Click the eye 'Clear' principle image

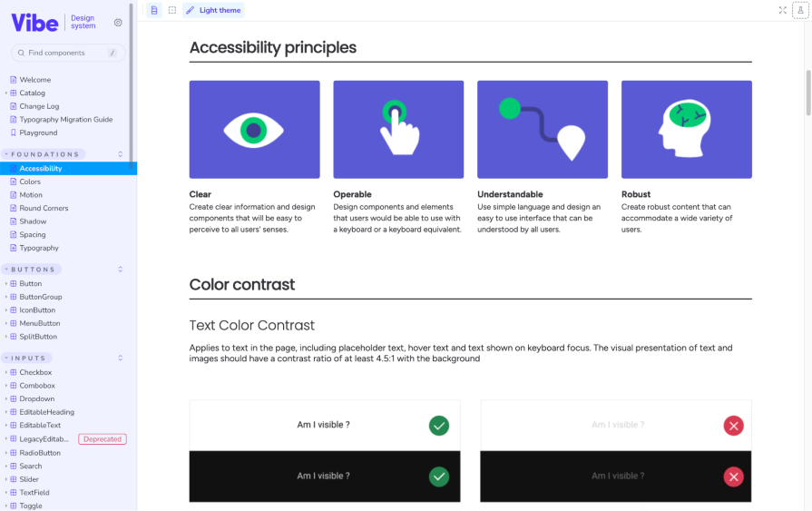click(x=254, y=130)
